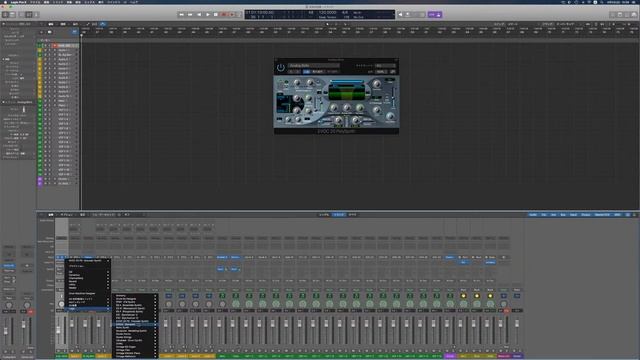Toggle the Input channel filter in Mixer
640x360 pixels.
[573, 215]
